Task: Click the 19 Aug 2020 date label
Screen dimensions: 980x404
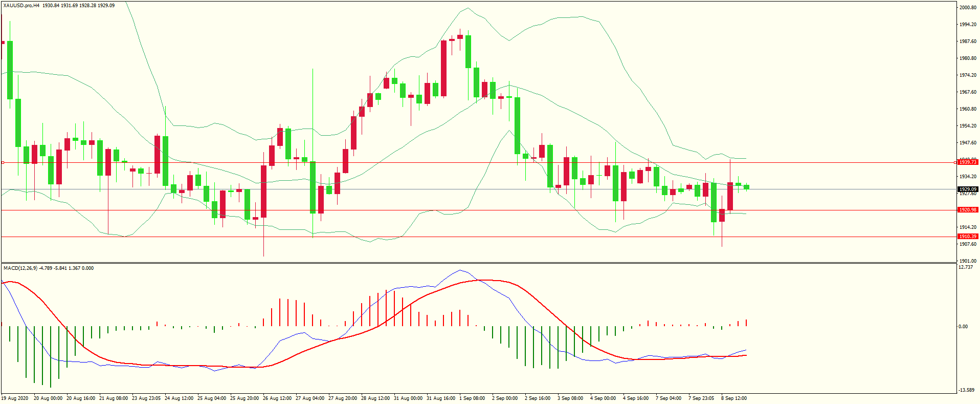Action: click(x=15, y=398)
